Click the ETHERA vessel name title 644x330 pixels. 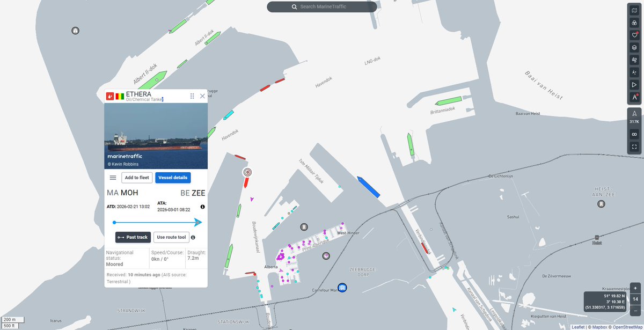(x=138, y=94)
